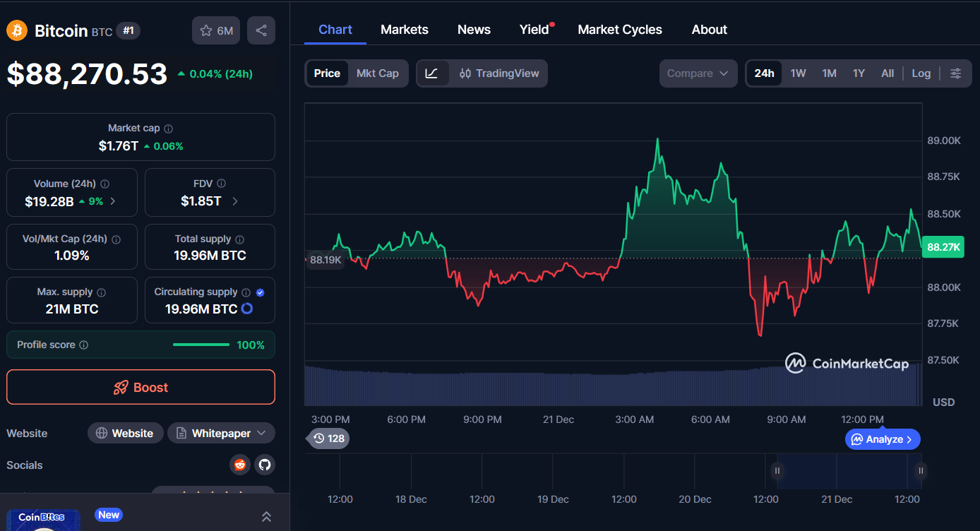Select the 24h time range
This screenshot has height=531, width=980.
[x=764, y=73]
